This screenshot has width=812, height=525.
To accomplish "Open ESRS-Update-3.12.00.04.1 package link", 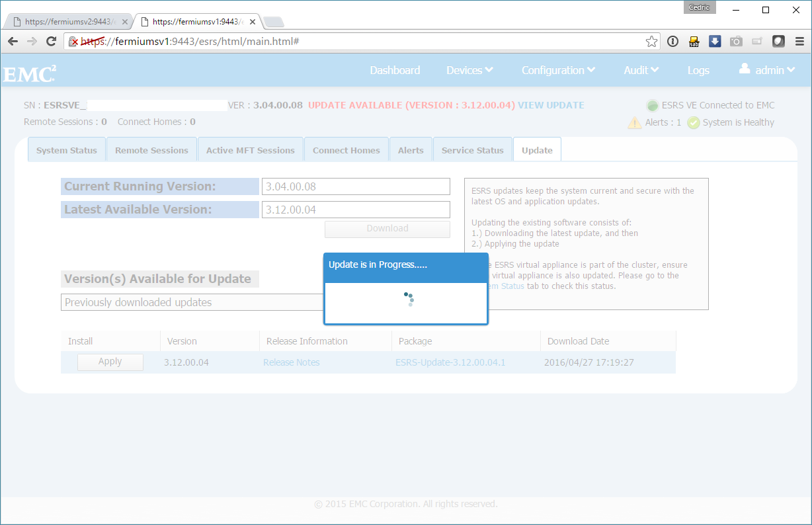I will [450, 362].
